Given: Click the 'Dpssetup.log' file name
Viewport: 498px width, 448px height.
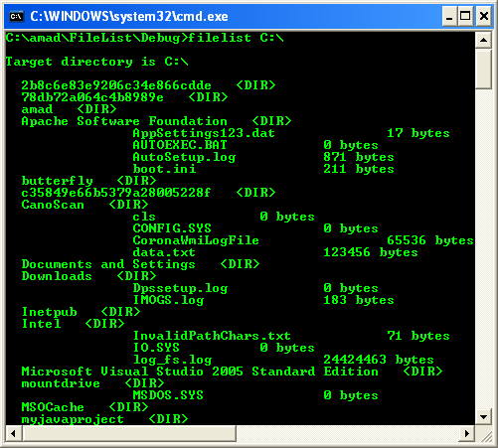Looking at the screenshot, I should pyautogui.click(x=180, y=288).
